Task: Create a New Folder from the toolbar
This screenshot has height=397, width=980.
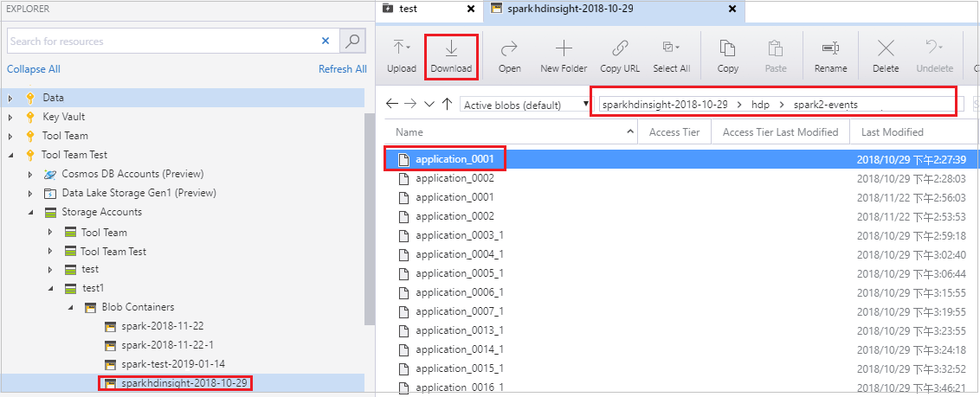Action: pyautogui.click(x=564, y=56)
